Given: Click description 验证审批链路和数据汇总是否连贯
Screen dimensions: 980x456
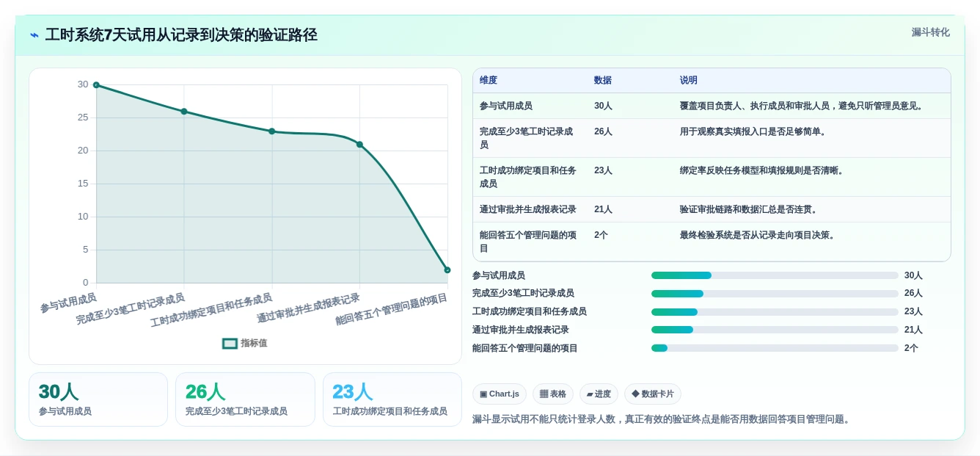Looking at the screenshot, I should coord(748,209).
